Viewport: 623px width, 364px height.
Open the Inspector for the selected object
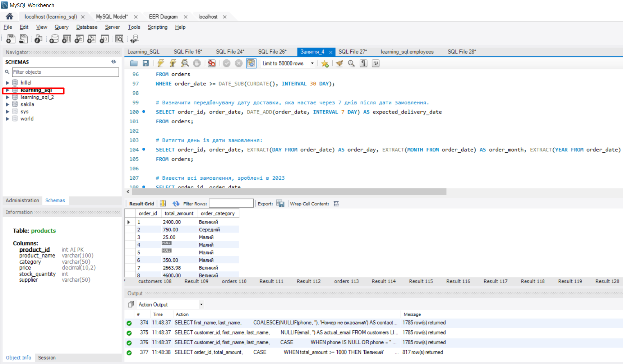[38, 39]
